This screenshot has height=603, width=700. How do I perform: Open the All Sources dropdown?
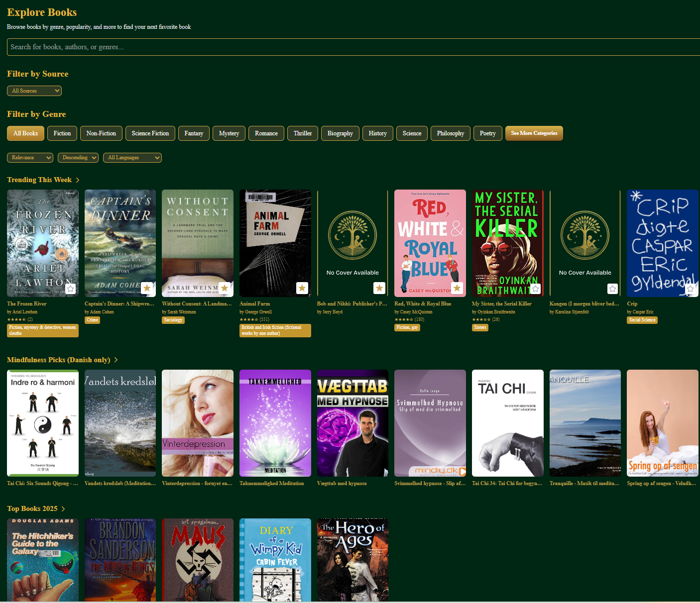coord(34,91)
